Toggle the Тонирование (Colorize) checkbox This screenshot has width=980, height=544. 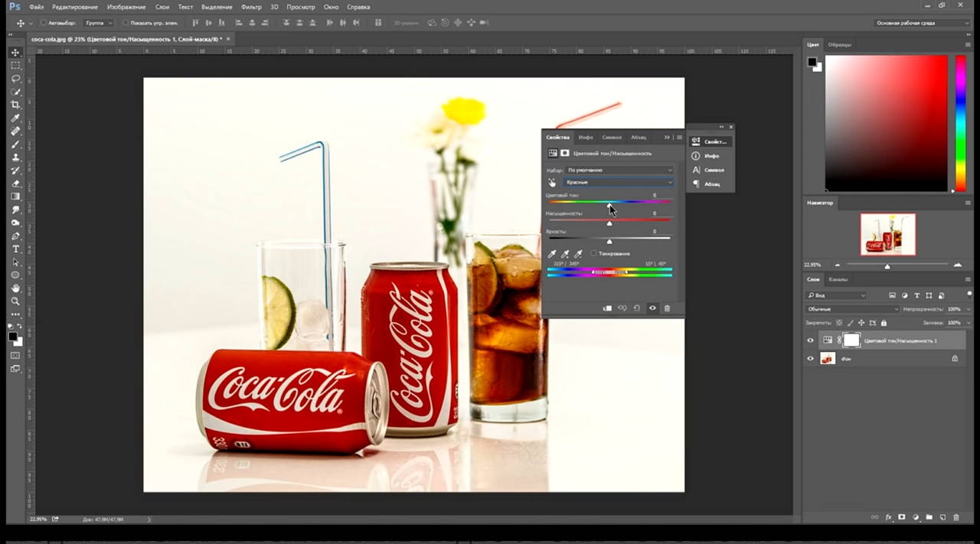(593, 253)
